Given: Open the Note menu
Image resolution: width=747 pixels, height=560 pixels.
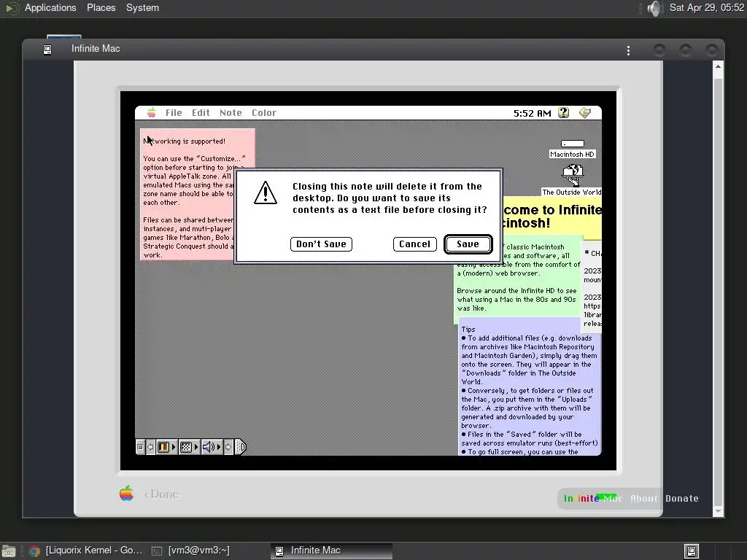Looking at the screenshot, I should [x=231, y=113].
